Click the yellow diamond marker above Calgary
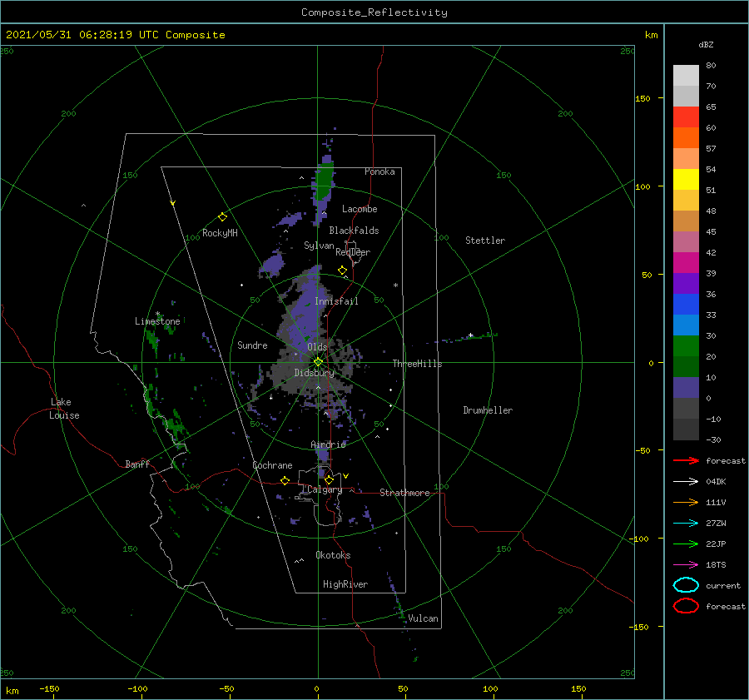The height and width of the screenshot is (700, 749). click(329, 479)
